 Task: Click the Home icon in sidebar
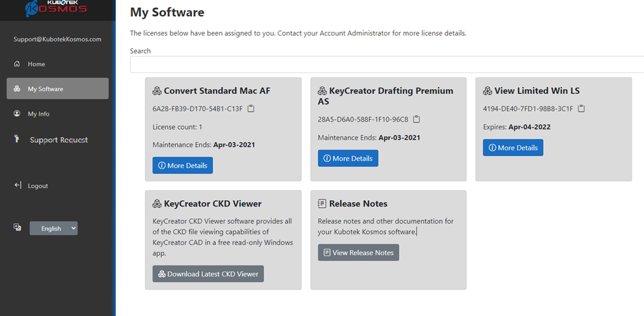(17, 64)
